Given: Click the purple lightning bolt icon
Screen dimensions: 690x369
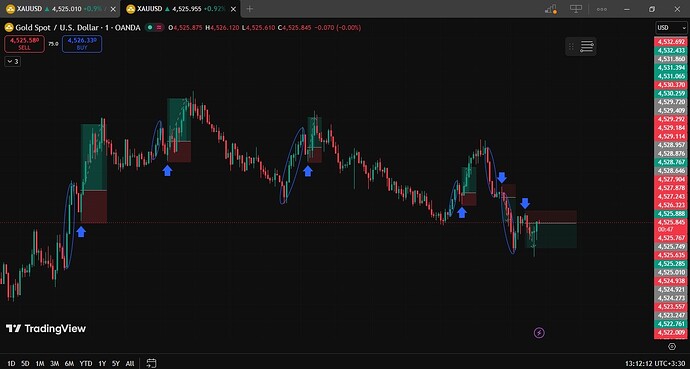Looking at the screenshot, I should [x=539, y=333].
